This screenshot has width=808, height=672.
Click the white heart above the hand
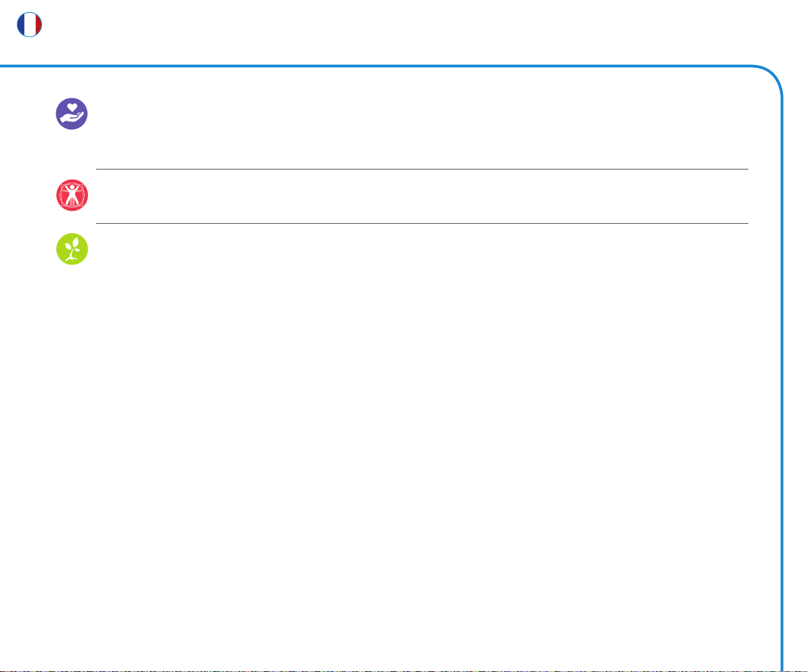[72, 108]
